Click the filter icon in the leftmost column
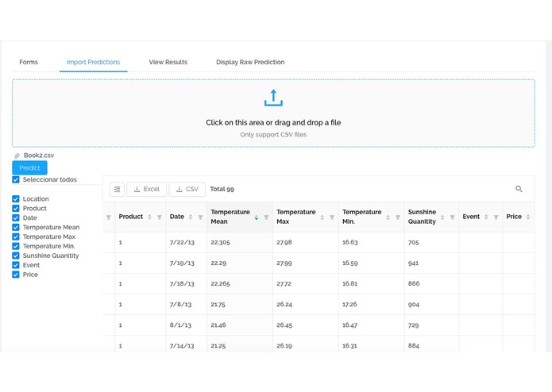This screenshot has width=552, height=392. tap(109, 217)
